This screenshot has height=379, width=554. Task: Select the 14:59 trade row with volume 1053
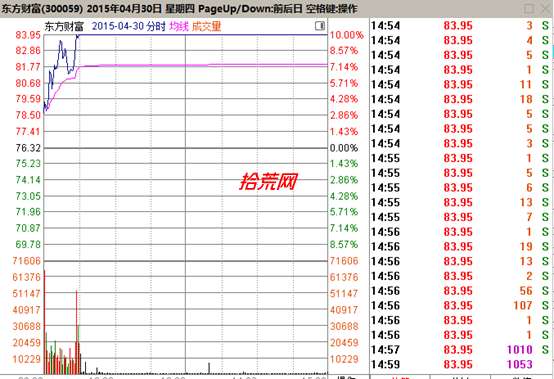tap(461, 364)
